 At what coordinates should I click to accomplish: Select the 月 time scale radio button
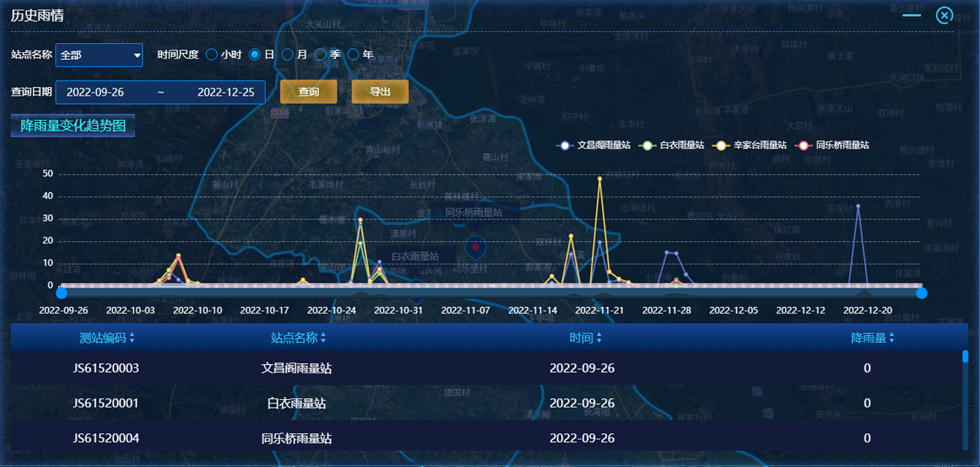tap(288, 55)
